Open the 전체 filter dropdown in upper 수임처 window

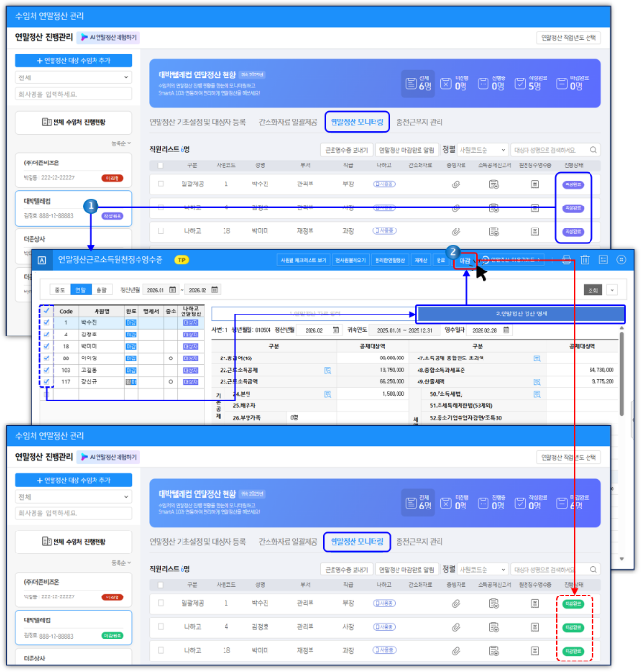coord(74,77)
